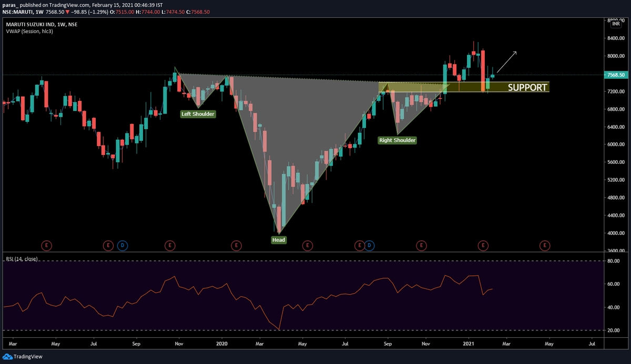Image resolution: width=631 pixels, height=364 pixels.
Task: Click the INR currency button
Action: point(616,24)
